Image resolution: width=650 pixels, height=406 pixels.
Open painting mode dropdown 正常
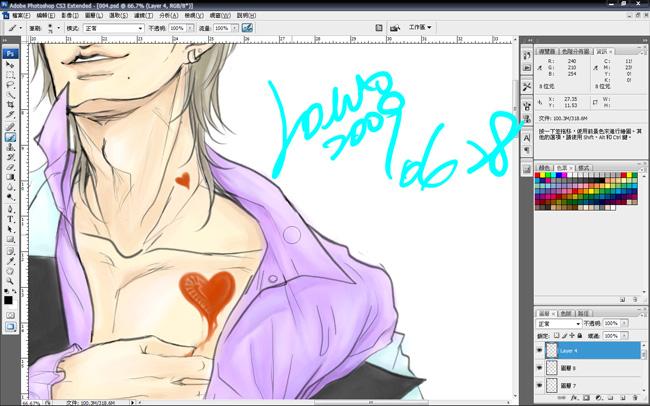point(113,28)
